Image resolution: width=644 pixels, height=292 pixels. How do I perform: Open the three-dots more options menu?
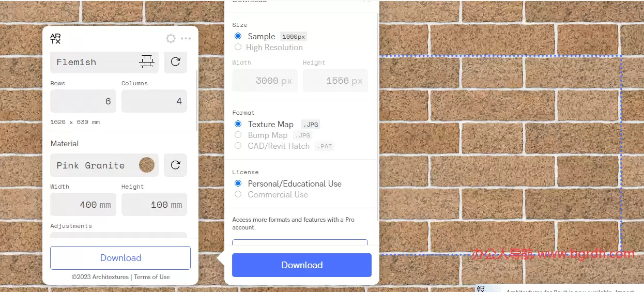pyautogui.click(x=186, y=38)
